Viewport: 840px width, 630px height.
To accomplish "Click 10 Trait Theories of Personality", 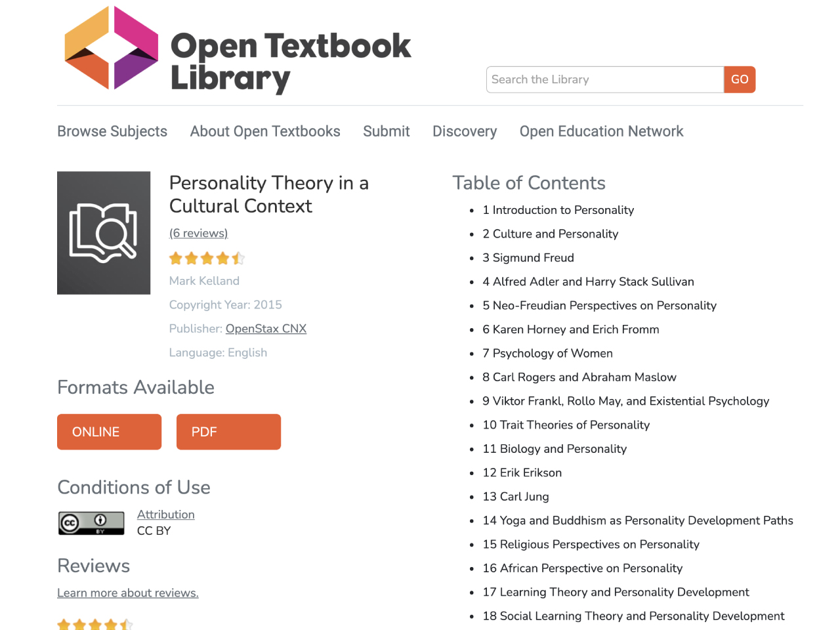I will coord(566,425).
